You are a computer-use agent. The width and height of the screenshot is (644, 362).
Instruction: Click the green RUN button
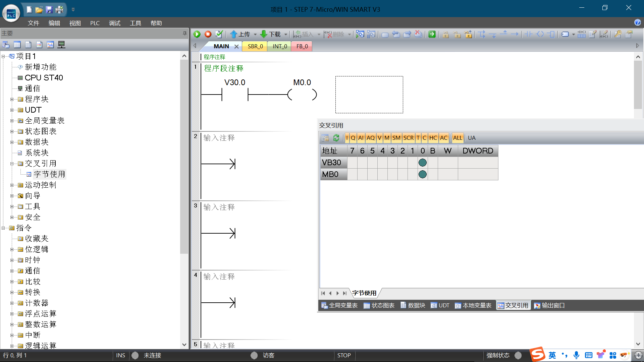(197, 34)
